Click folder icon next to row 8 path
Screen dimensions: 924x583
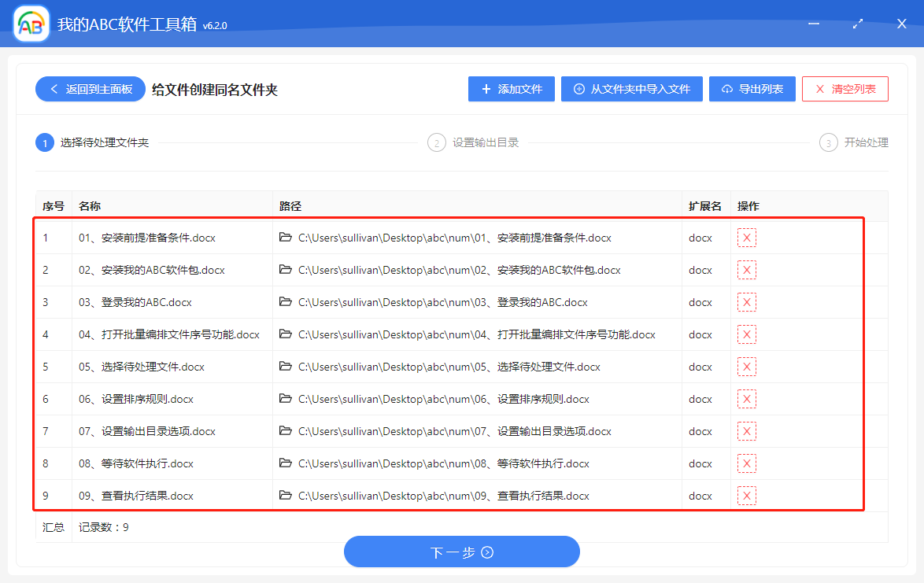click(285, 463)
